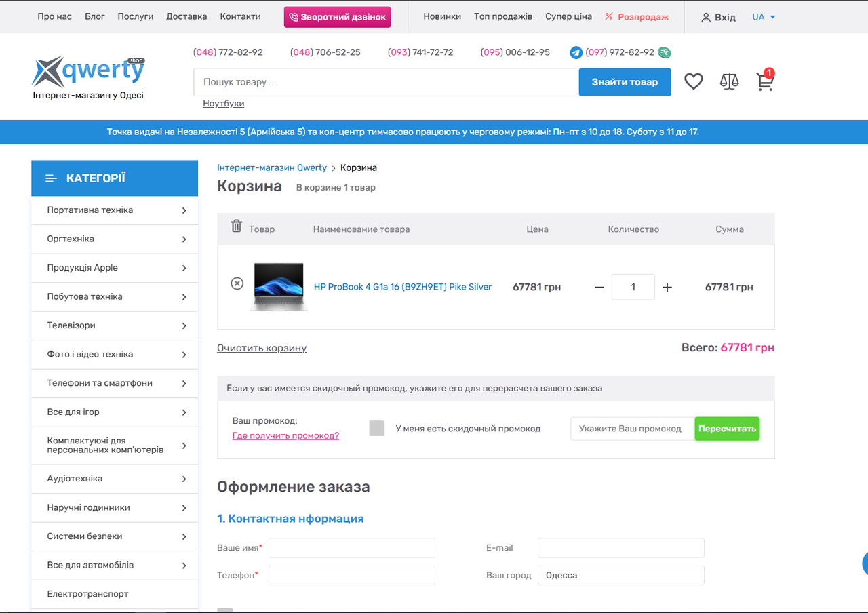Screen dimensions: 868x613
Task: Click Очистить корзину link
Action: coord(262,348)
